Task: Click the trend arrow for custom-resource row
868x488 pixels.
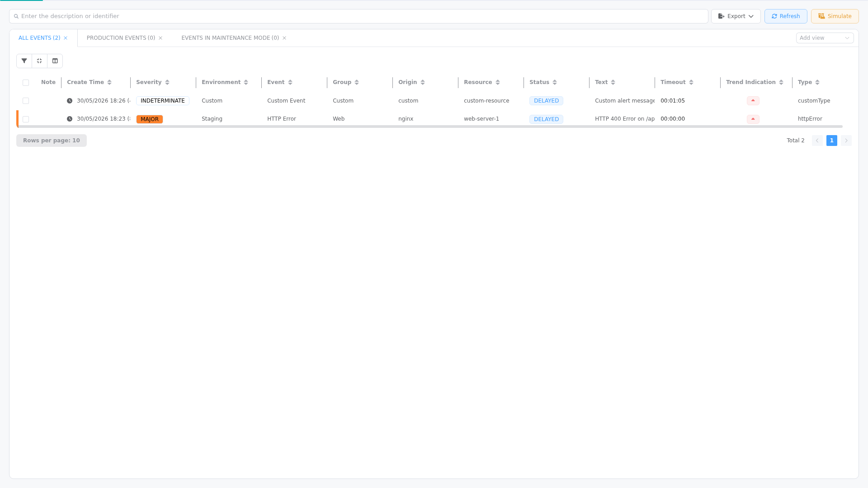Action: (753, 101)
